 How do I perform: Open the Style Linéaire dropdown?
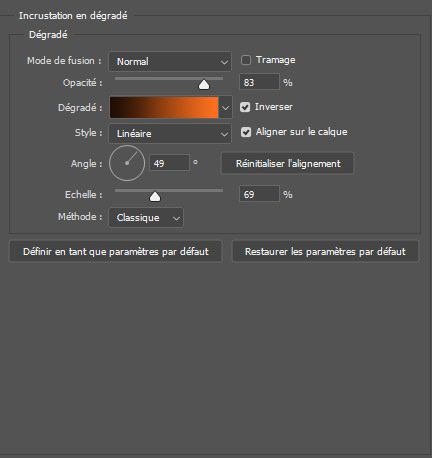pyautogui.click(x=170, y=133)
